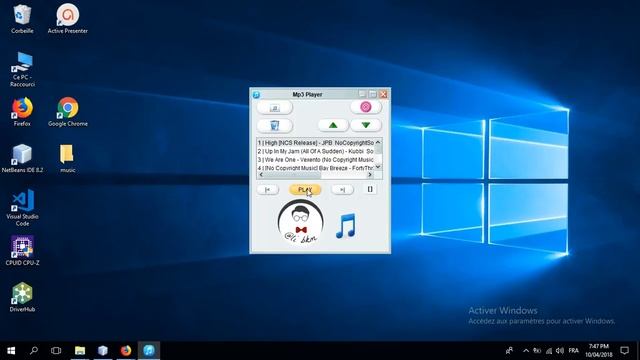Select the Google Chrome desktop icon
The image size is (640, 360).
[x=68, y=112]
